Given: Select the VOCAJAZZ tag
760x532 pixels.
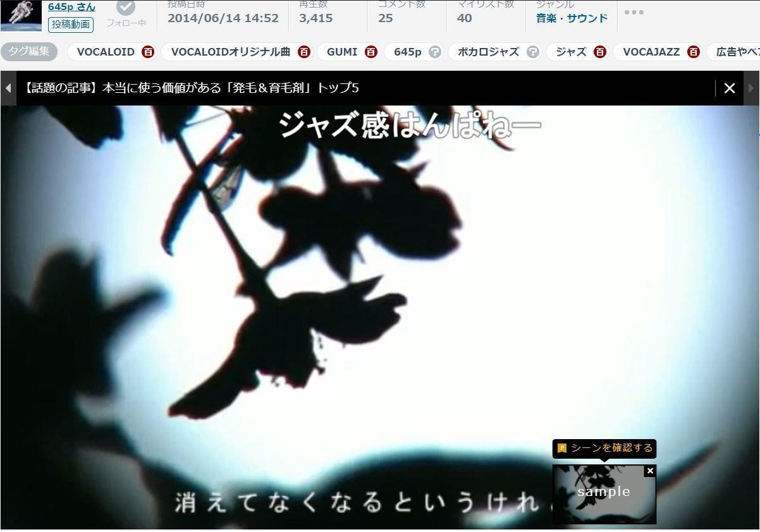Looking at the screenshot, I should pyautogui.click(x=651, y=52).
